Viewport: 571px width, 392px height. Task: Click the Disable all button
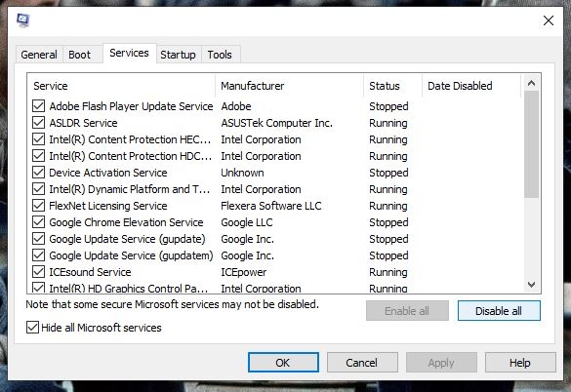point(499,311)
